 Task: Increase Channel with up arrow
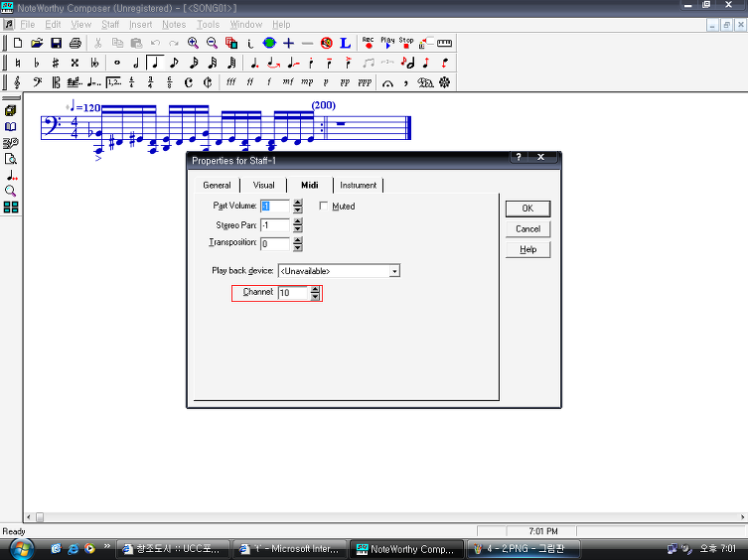tap(315, 289)
